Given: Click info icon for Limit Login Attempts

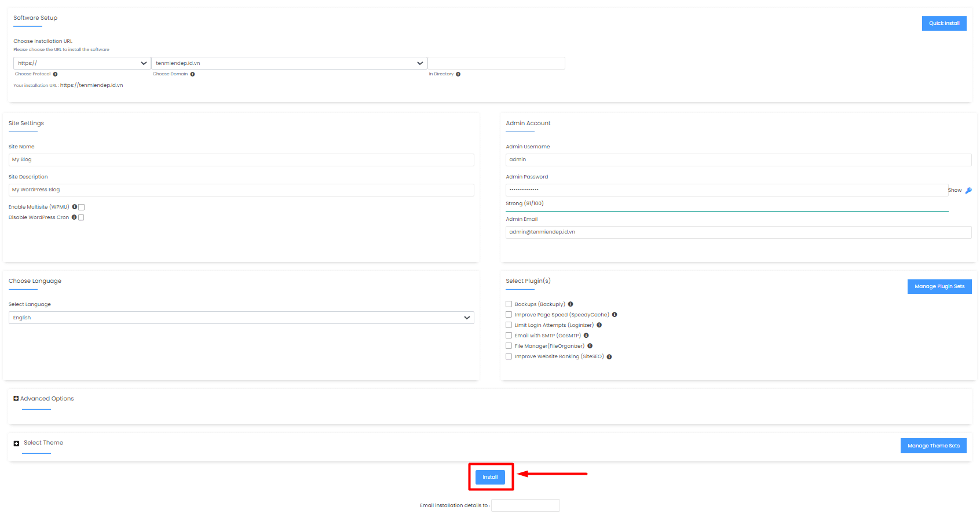Looking at the screenshot, I should click(x=599, y=325).
